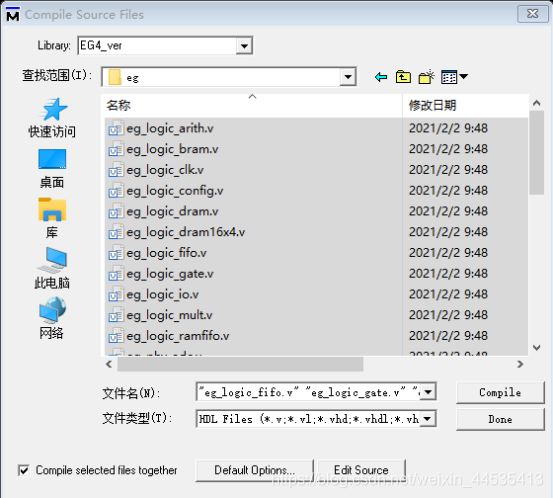Click the scroll-left arrow below file list
553x498 pixels.
click(x=109, y=364)
